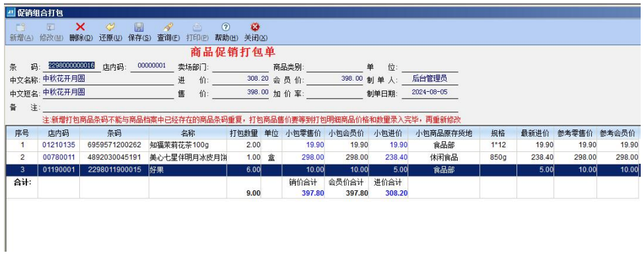Screen dimensions: 644x255
Task: Click the red 删除 (Delete) icon
Action: coord(81,27)
